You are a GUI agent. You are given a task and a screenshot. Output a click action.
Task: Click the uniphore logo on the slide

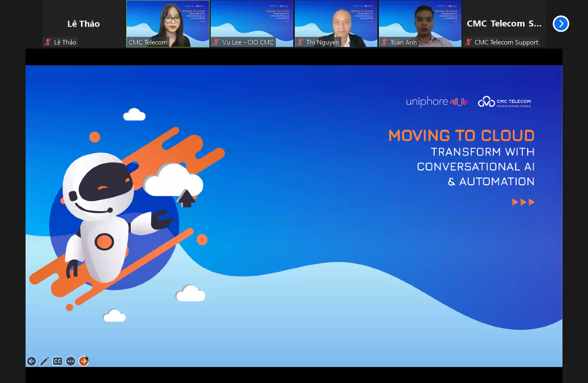pos(437,102)
